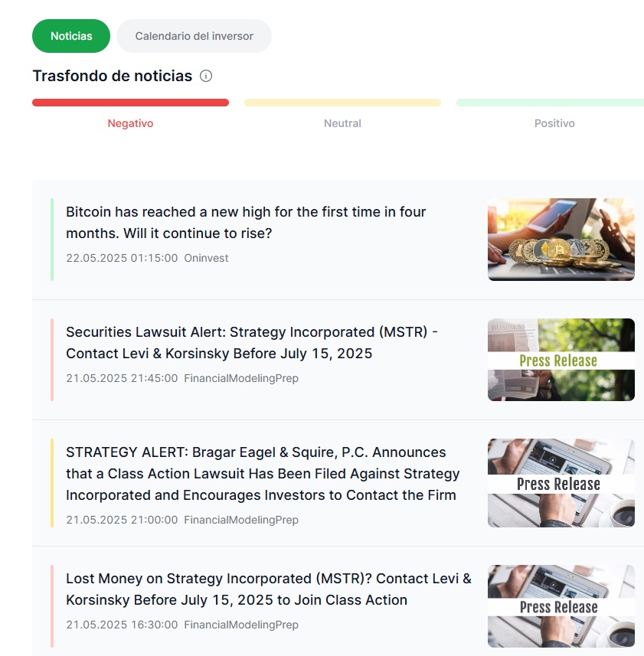Select the green Positivo sentiment bar

tap(551, 103)
